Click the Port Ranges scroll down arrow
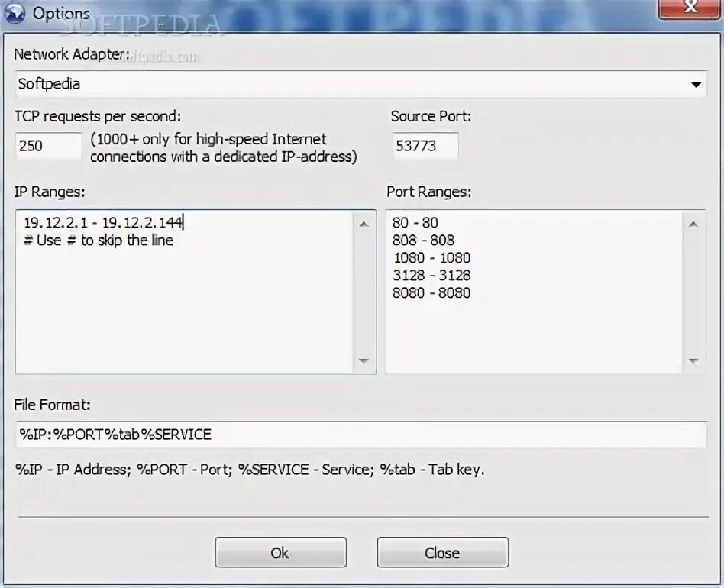 693,361
